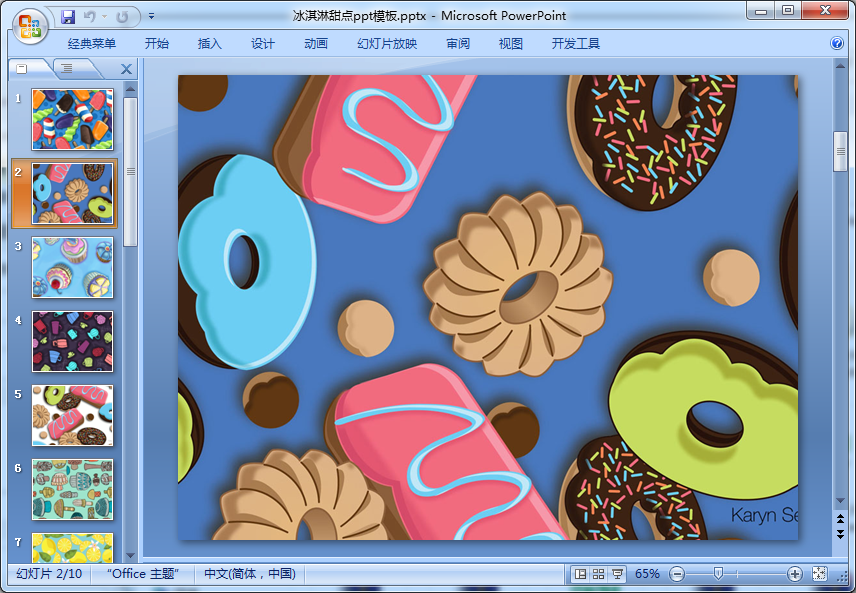This screenshot has width=856, height=593.
Task: Click the Save icon in Quick Access
Action: tap(68, 16)
